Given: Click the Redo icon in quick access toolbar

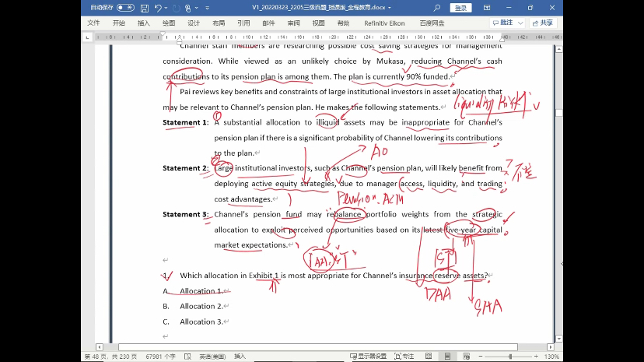Looking at the screenshot, I should pos(175,8).
